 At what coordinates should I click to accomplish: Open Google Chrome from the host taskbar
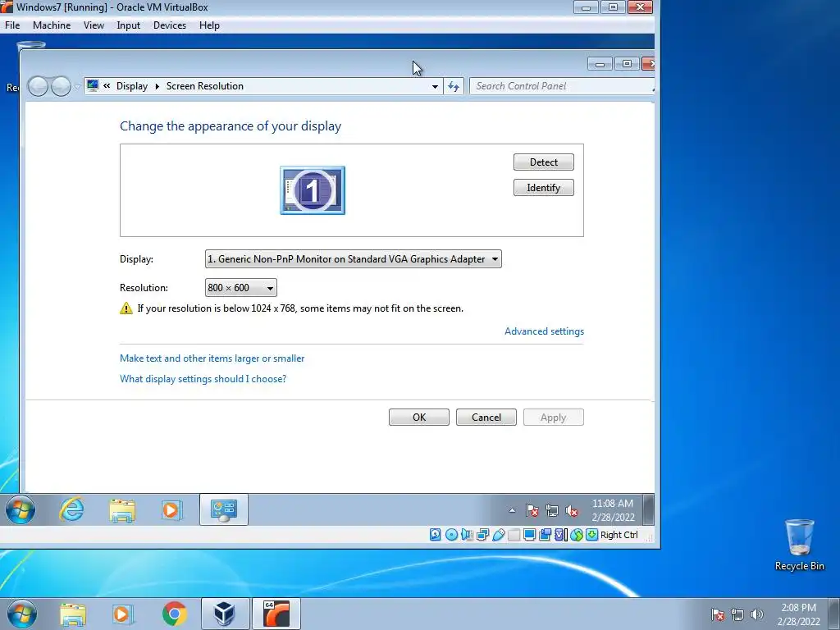point(174,614)
